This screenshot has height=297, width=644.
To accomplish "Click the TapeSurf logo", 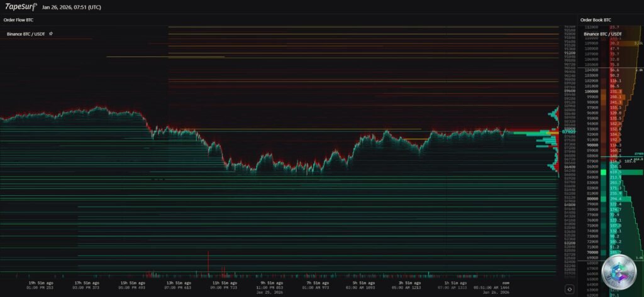I will 19,8.
